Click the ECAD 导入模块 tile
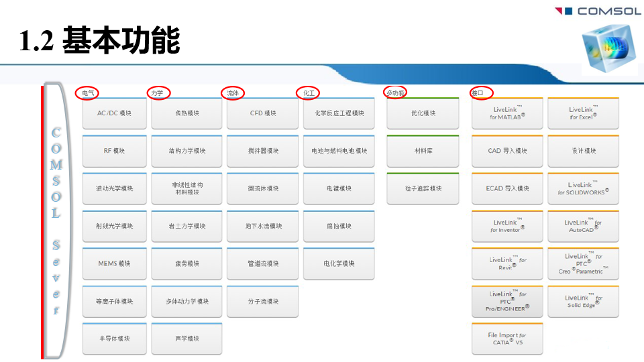The image size is (644, 362). click(507, 189)
